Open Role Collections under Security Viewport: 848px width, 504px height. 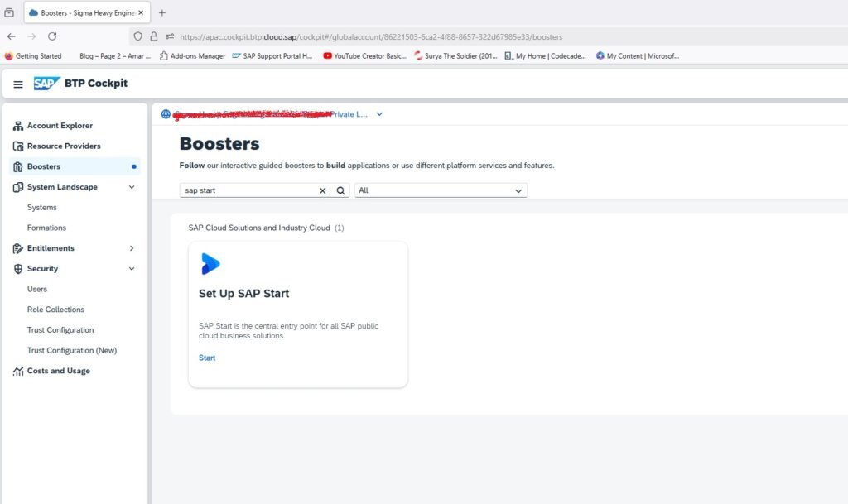pos(55,310)
